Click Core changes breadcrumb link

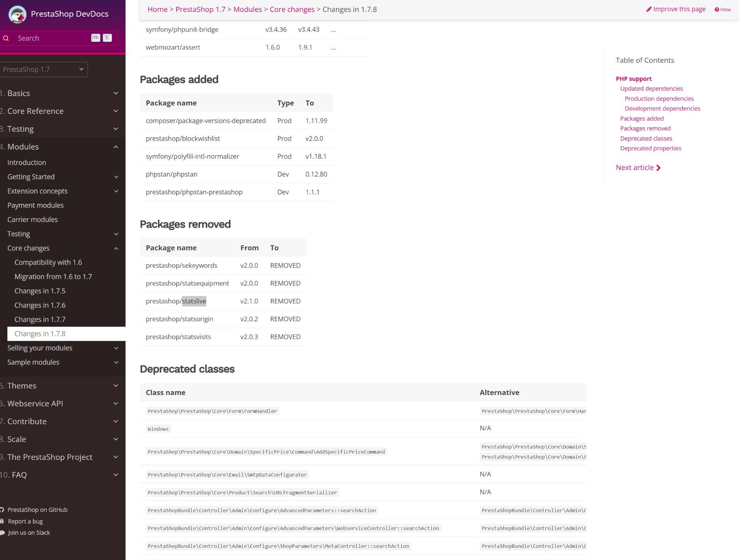[x=292, y=9]
